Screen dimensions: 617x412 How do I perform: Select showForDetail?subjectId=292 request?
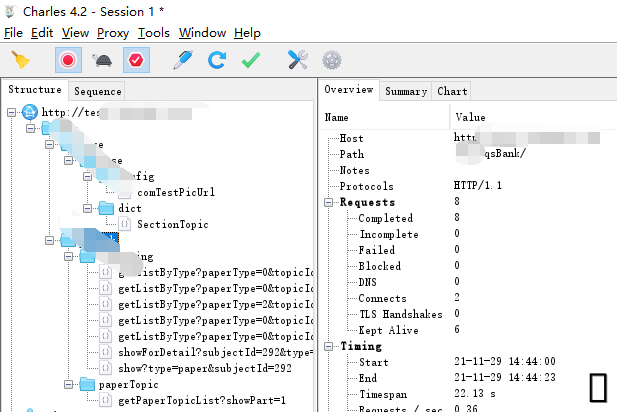pyautogui.click(x=216, y=352)
